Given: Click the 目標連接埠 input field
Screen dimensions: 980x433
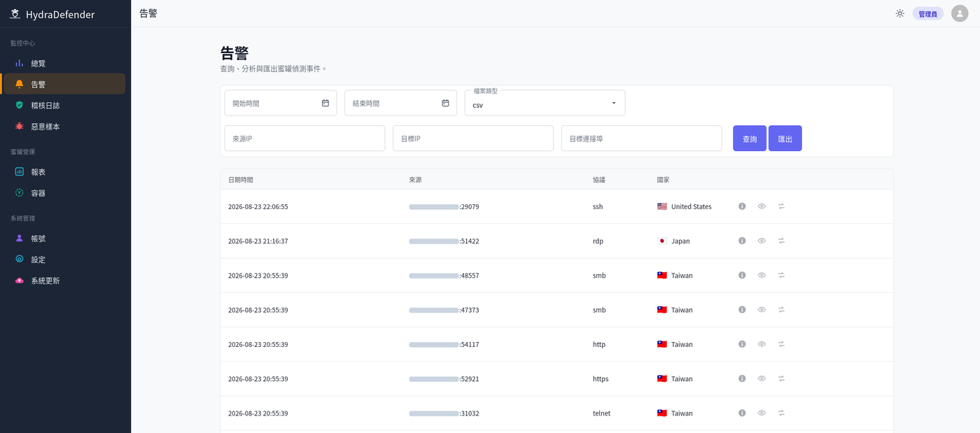Looking at the screenshot, I should pyautogui.click(x=641, y=139).
